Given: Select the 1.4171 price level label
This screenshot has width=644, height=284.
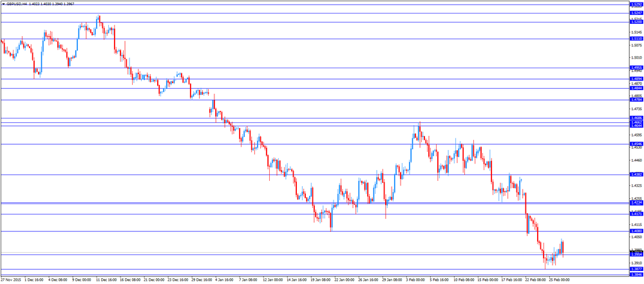Looking at the screenshot, I should [x=636, y=214].
